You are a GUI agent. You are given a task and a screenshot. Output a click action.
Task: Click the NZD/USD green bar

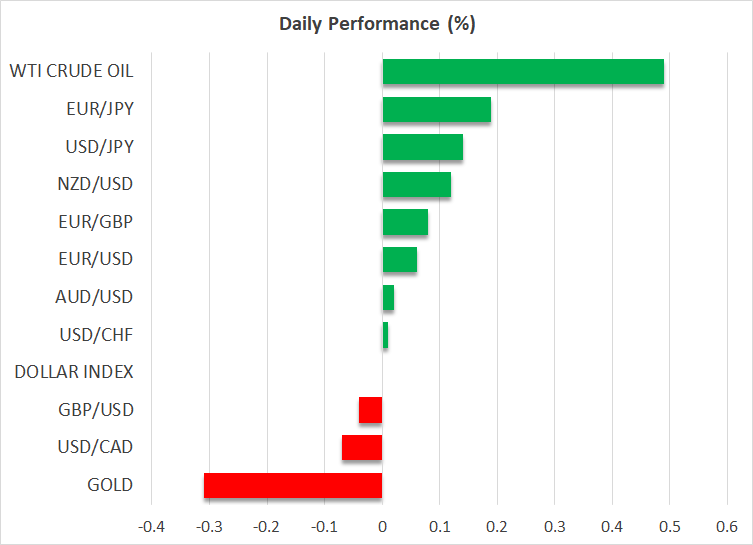(x=416, y=185)
